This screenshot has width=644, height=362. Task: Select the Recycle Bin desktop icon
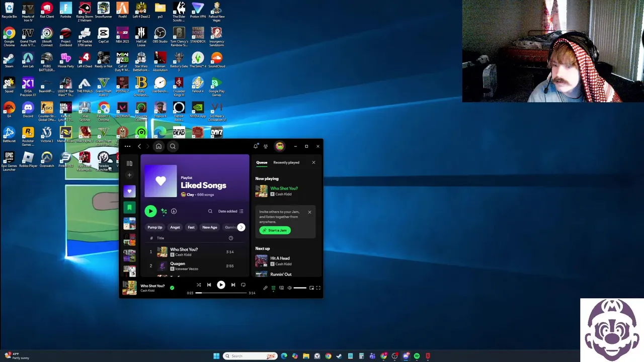[x=9, y=11]
